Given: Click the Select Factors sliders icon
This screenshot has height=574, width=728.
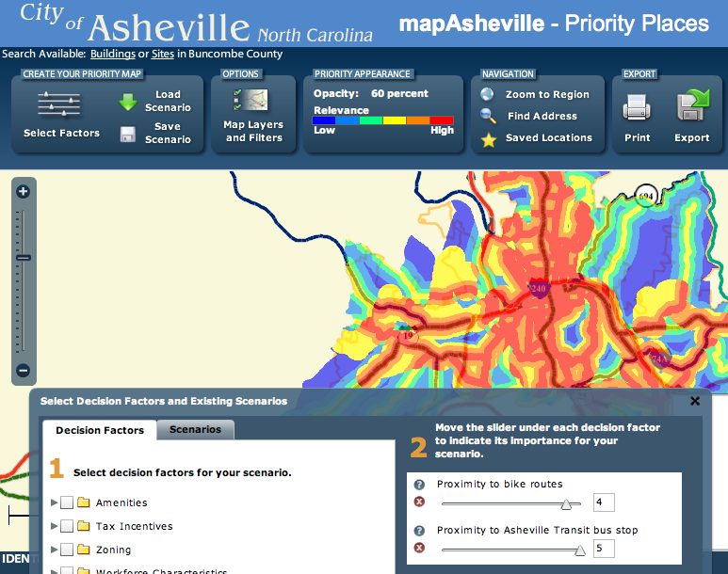Looking at the screenshot, I should [58, 104].
